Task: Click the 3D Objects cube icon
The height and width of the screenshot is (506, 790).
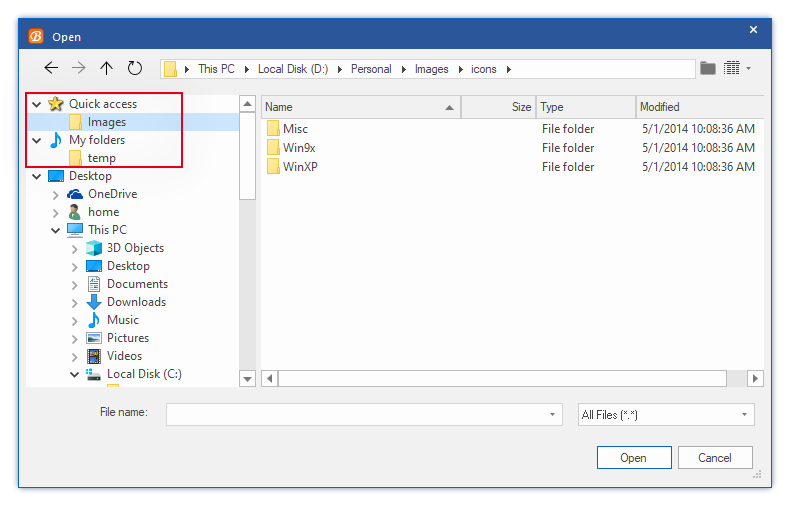Action: pos(94,248)
